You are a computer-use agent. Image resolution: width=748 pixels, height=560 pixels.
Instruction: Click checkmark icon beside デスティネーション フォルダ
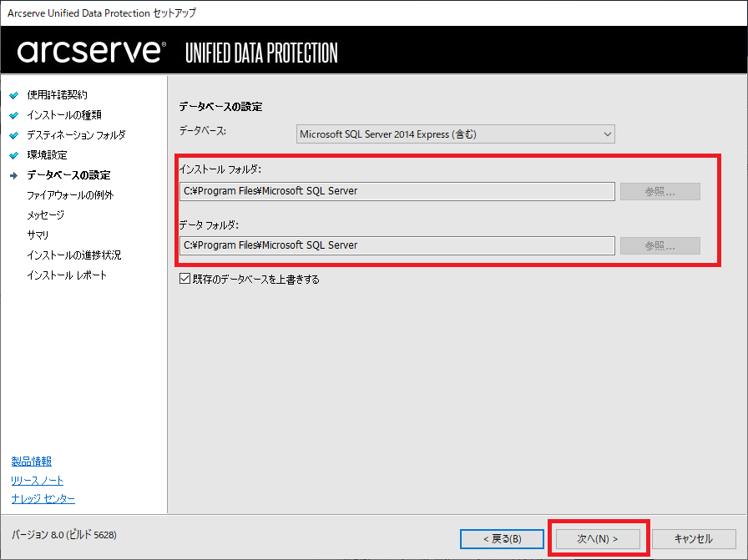point(14,135)
